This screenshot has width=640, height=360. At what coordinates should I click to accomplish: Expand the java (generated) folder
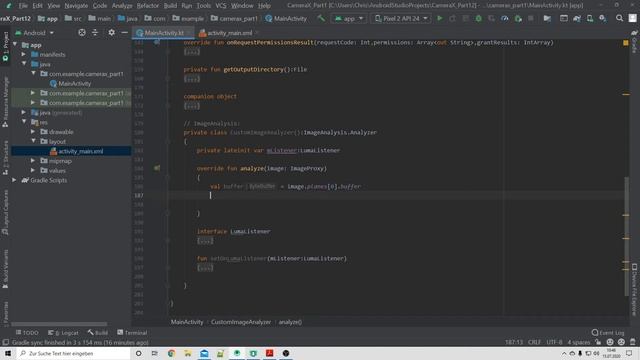24,112
